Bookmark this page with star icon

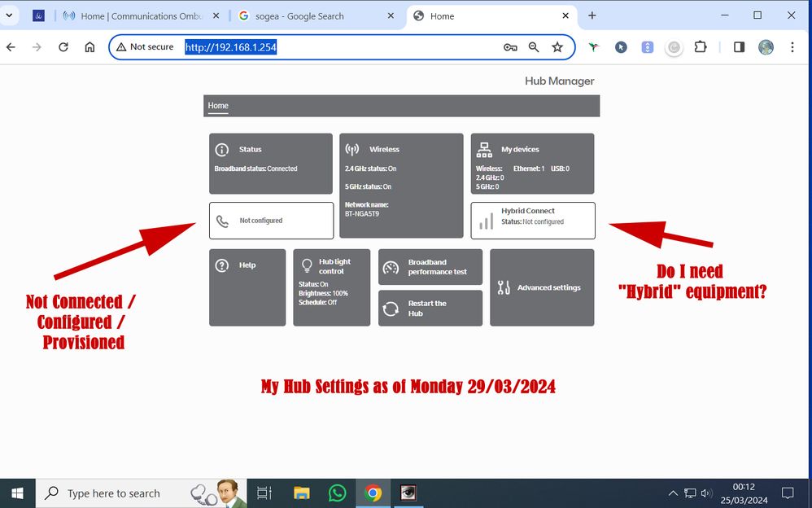pos(557,47)
